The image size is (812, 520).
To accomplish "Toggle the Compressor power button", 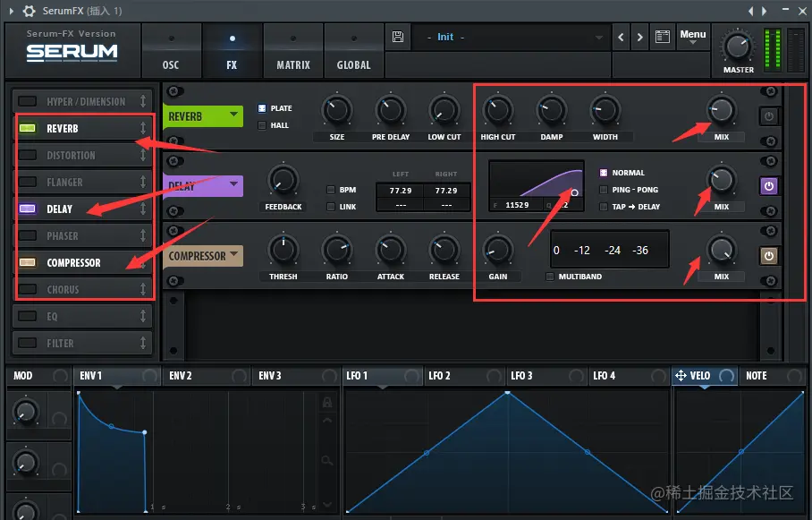I will [x=769, y=256].
